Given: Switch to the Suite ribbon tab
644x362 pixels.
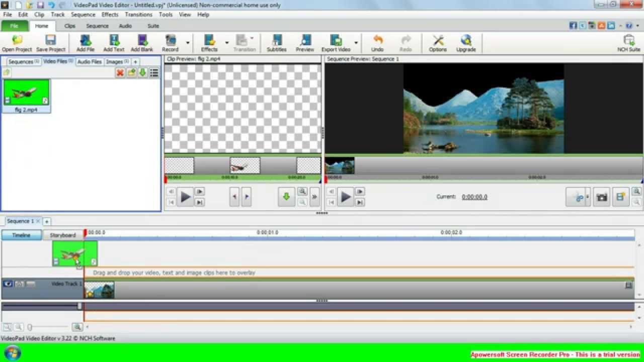Looking at the screenshot, I should (153, 26).
